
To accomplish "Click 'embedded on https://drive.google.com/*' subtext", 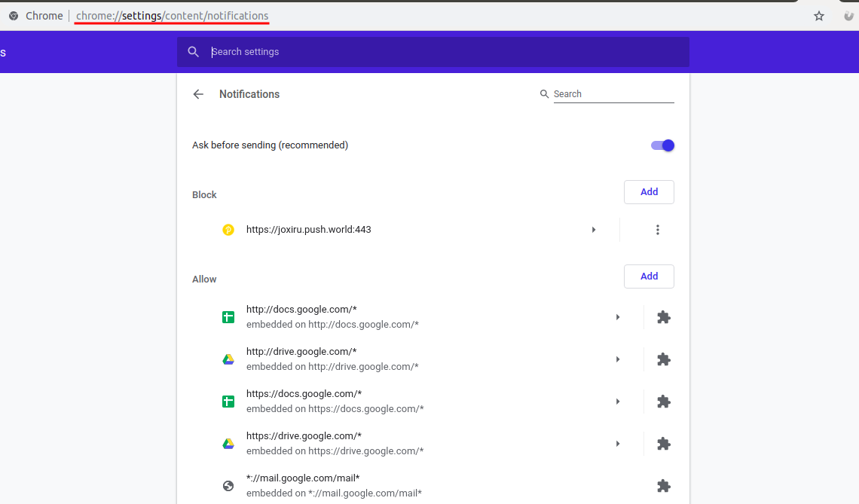I will pos(335,451).
